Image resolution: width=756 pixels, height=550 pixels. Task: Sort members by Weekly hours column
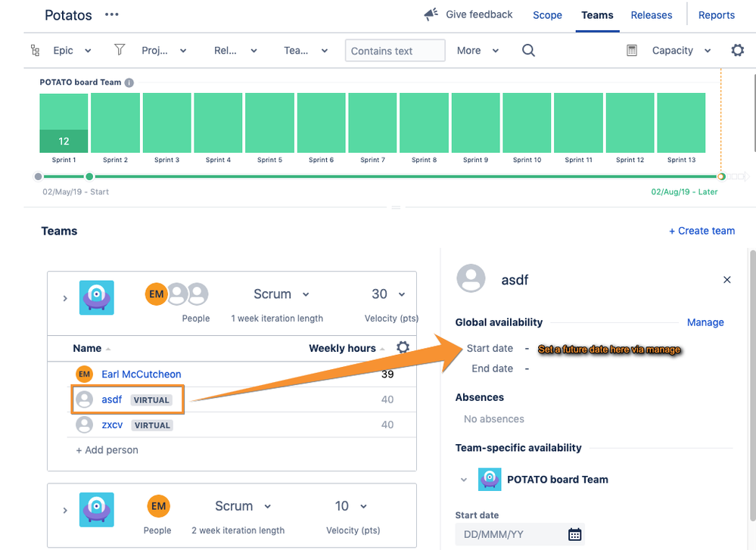coord(347,348)
